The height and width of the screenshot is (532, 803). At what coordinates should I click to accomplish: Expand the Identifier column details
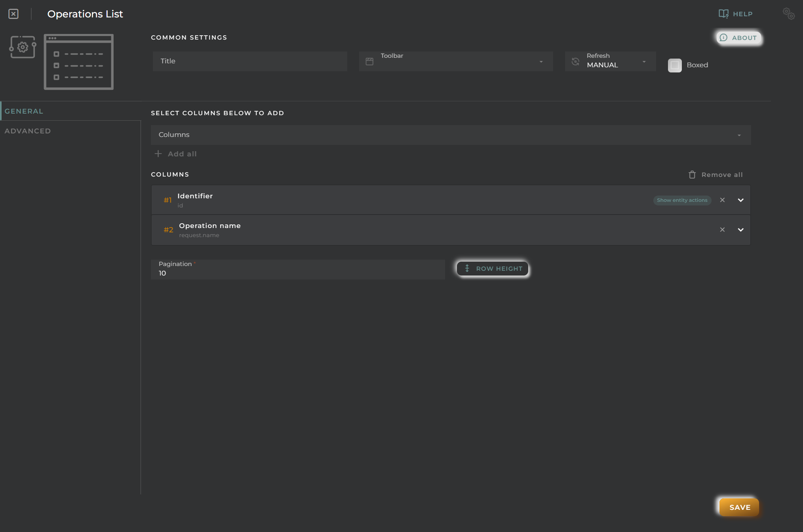click(x=740, y=199)
